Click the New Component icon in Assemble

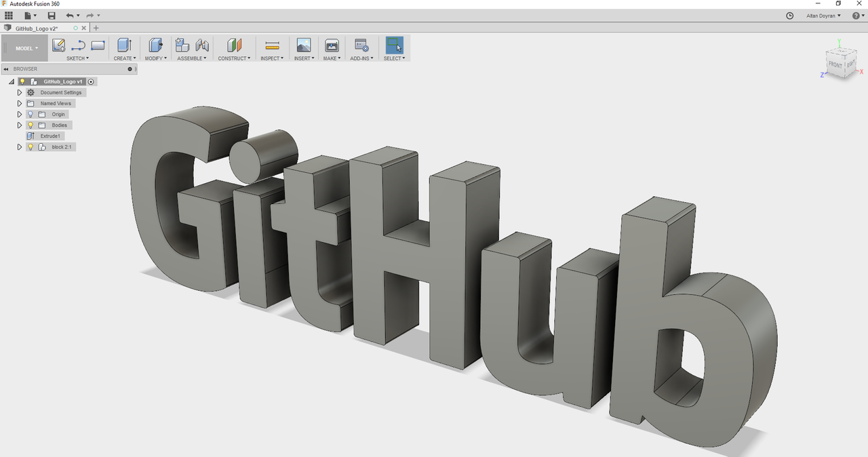point(182,45)
